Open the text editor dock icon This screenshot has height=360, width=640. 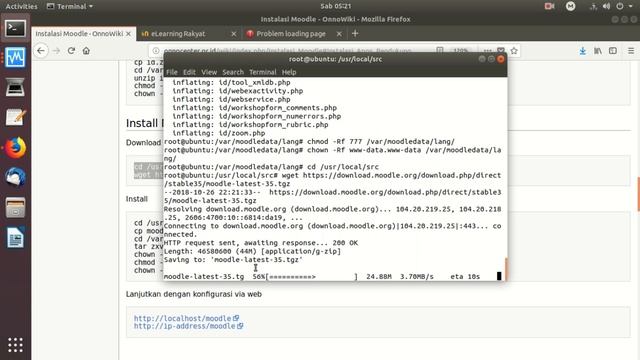coord(16,117)
